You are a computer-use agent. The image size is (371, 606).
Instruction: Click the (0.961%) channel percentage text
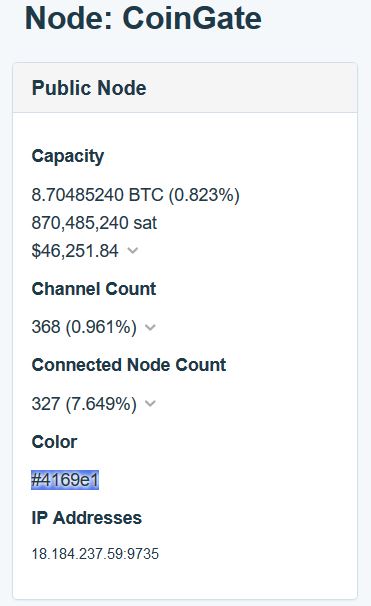pyautogui.click(x=101, y=327)
